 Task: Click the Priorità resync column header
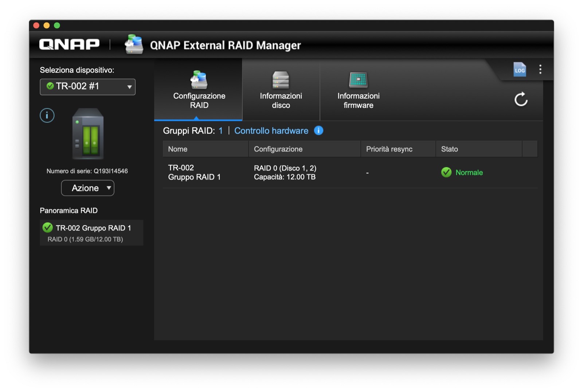coord(398,149)
